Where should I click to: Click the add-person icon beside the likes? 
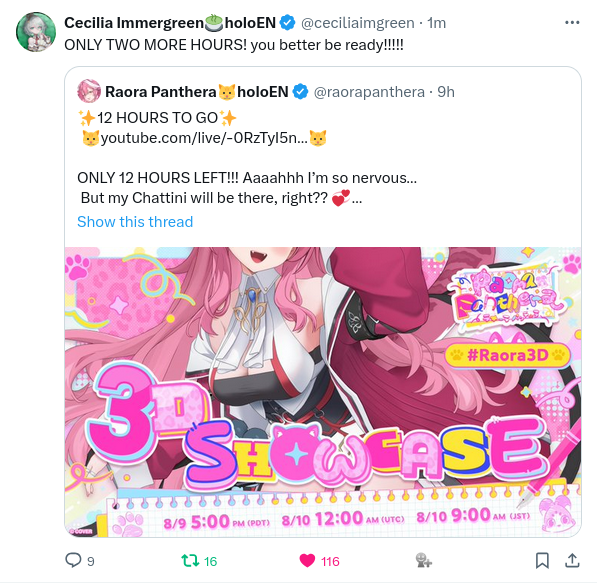(x=423, y=560)
